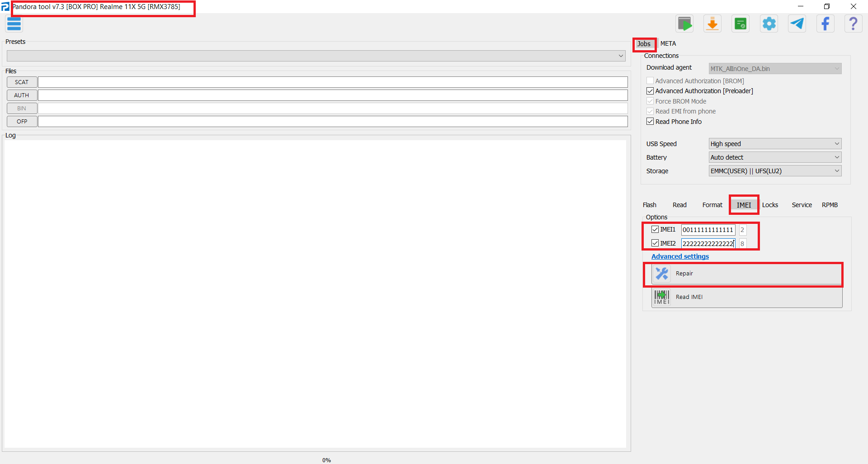Click the OFP file button

[22, 122]
